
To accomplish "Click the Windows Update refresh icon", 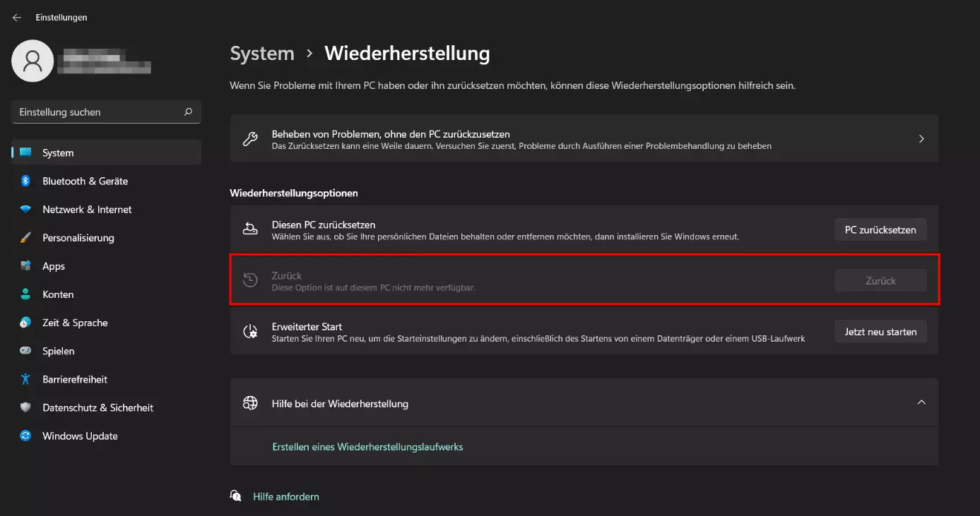I will [x=26, y=436].
